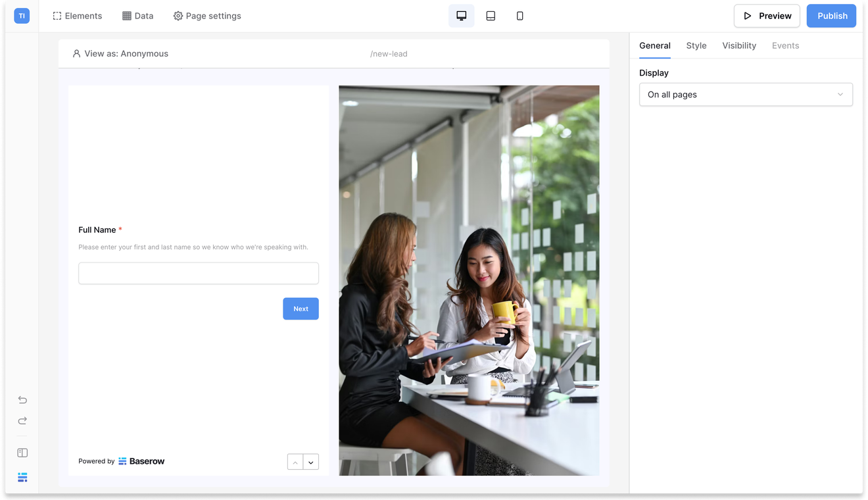
Task: Select the General tab
Action: point(654,45)
